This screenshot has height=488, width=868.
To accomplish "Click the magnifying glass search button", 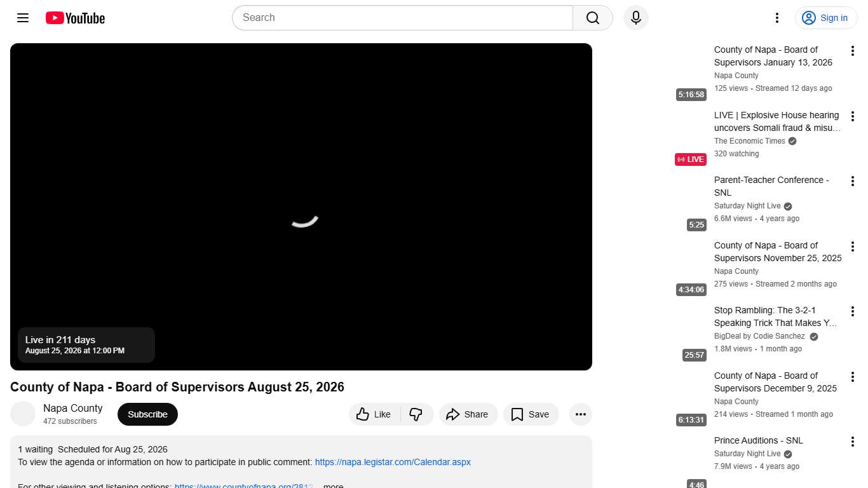I will point(592,18).
